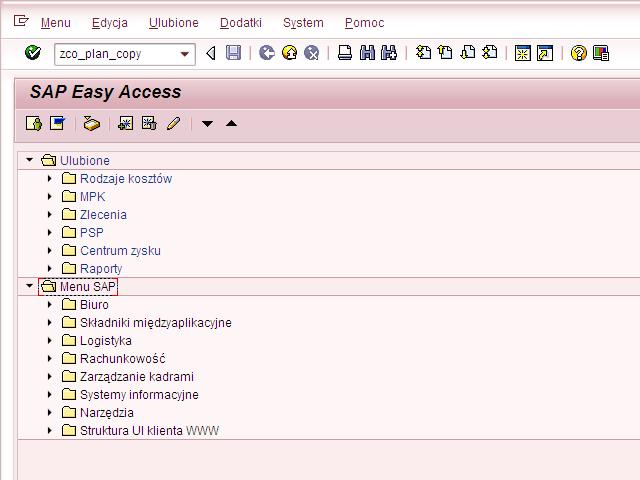Select Systemy informacyjne in the tree
This screenshot has height=480, width=640.
[139, 395]
